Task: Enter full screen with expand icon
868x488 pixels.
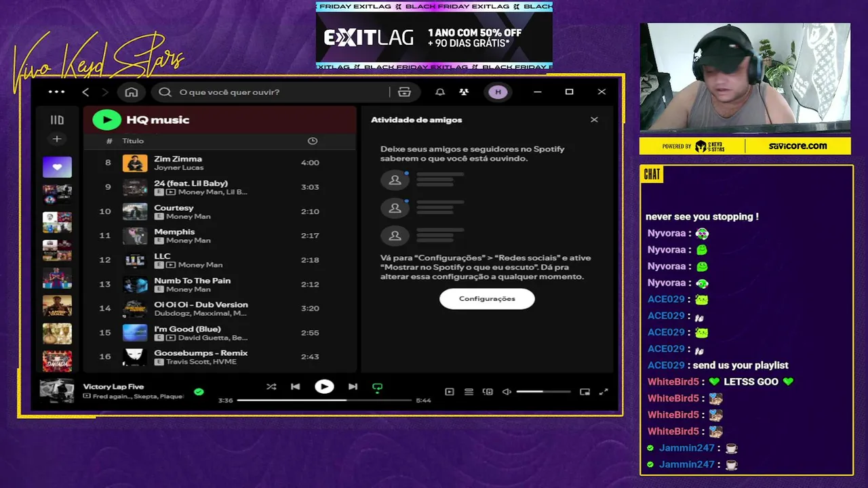Action: coord(604,392)
